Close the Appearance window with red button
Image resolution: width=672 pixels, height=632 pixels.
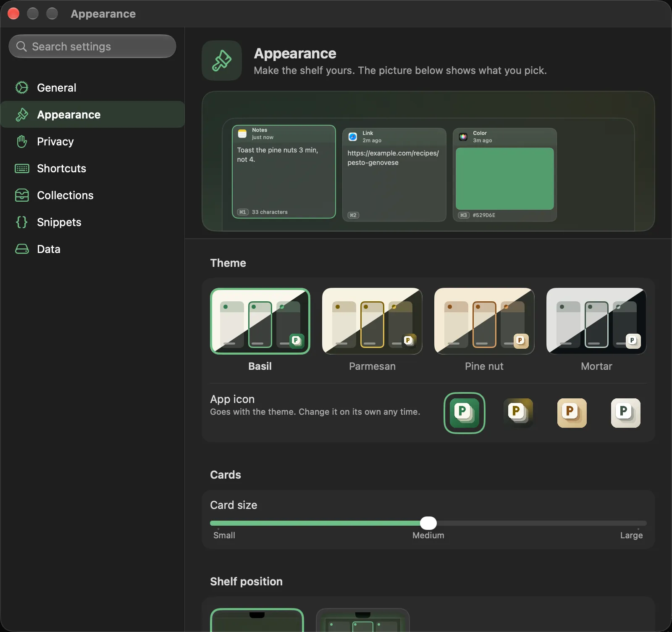(x=13, y=13)
